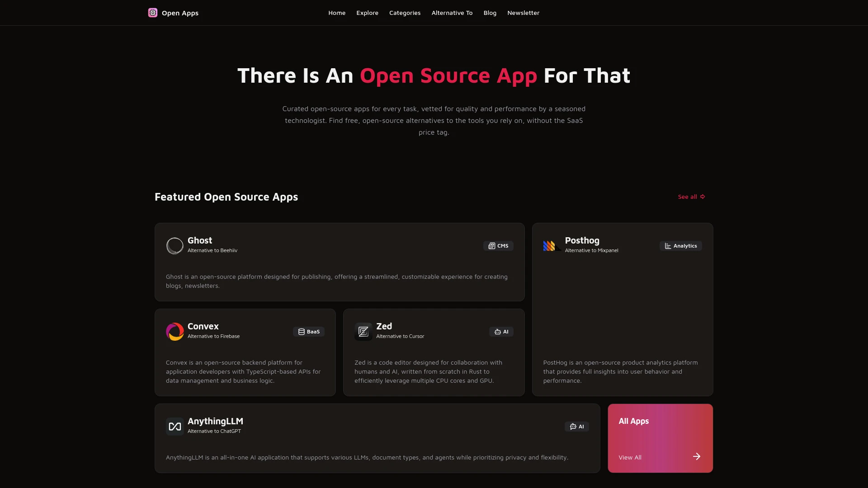
Task: Open the Categories navigation menu item
Action: point(405,13)
